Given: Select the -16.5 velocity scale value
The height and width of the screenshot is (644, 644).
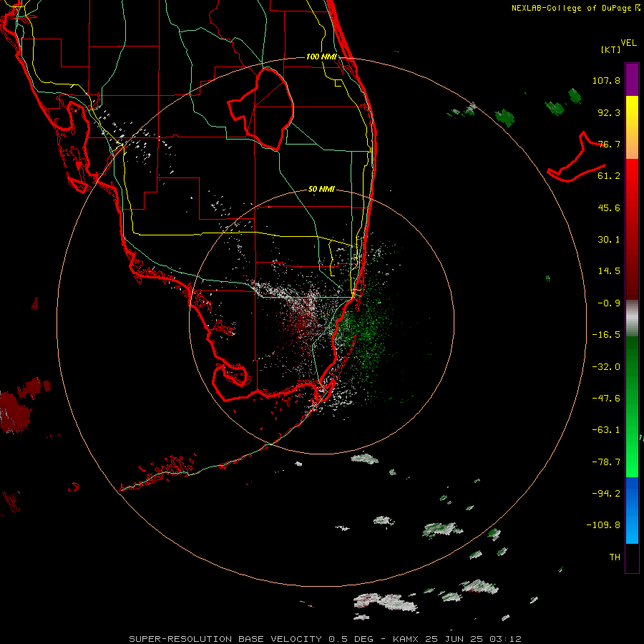Looking at the screenshot, I should [606, 335].
